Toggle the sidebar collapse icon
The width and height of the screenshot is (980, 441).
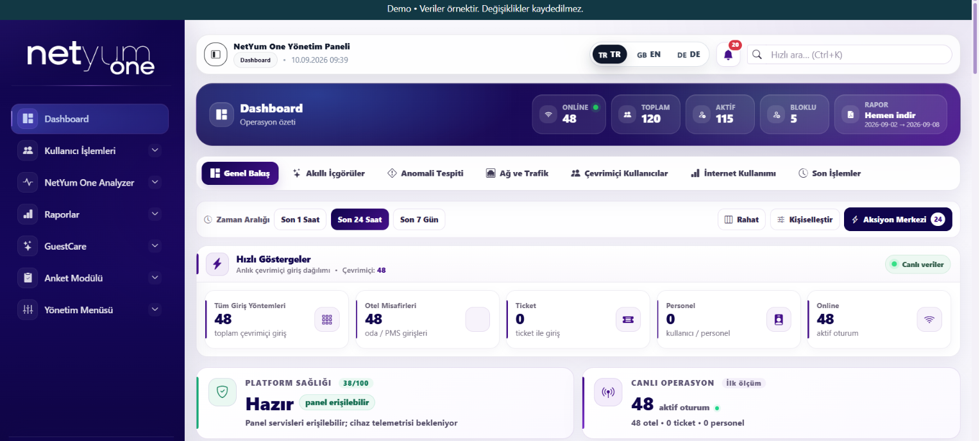pyautogui.click(x=215, y=54)
